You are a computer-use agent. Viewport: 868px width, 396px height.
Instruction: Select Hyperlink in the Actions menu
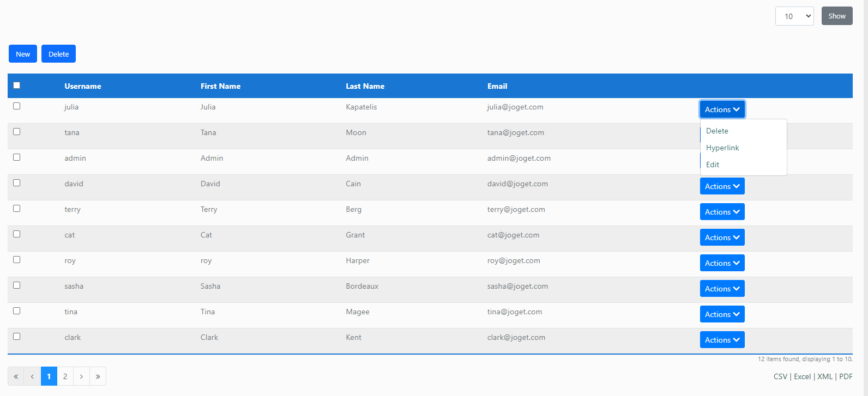pyautogui.click(x=722, y=148)
